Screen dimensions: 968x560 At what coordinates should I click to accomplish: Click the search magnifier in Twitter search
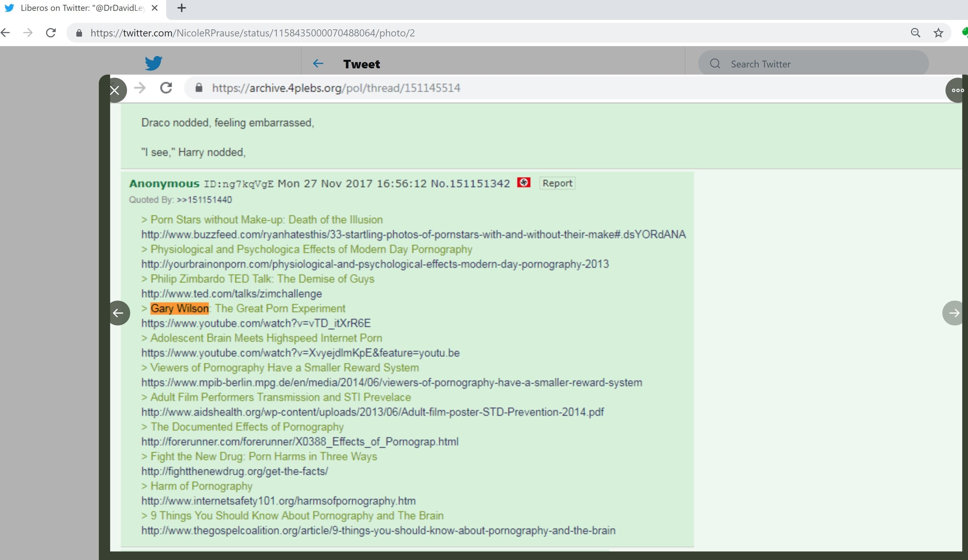(x=715, y=64)
